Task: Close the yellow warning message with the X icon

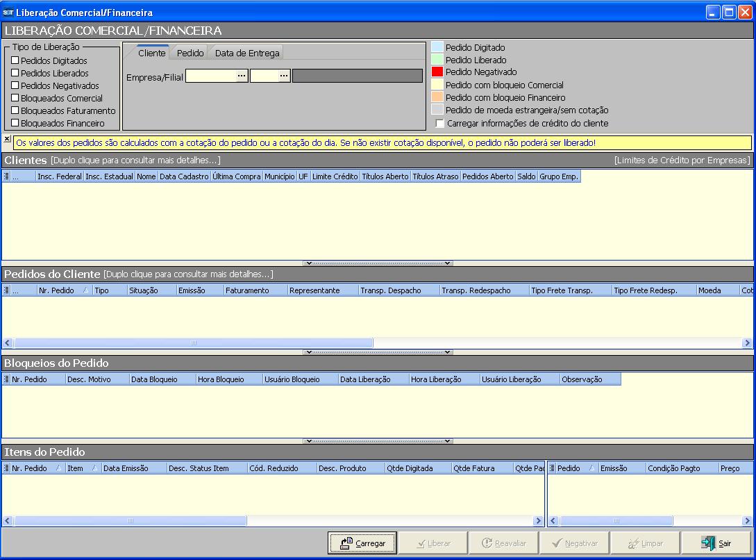Action: [x=7, y=139]
